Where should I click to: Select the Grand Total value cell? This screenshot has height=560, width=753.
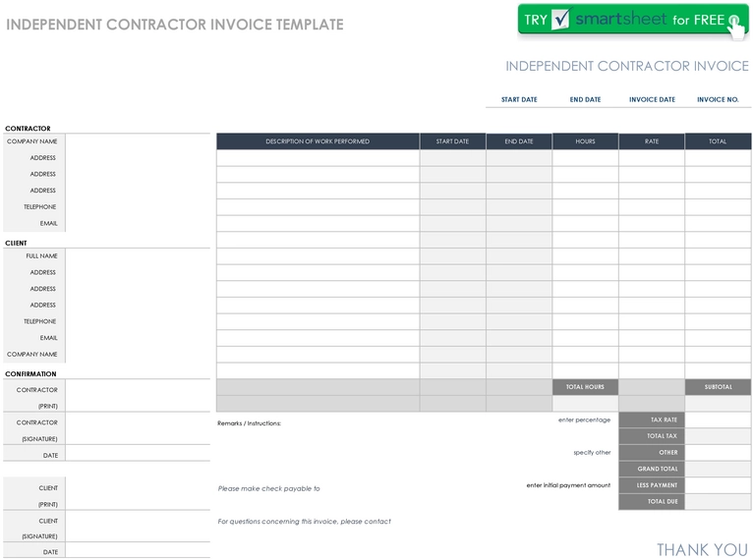tap(718, 469)
